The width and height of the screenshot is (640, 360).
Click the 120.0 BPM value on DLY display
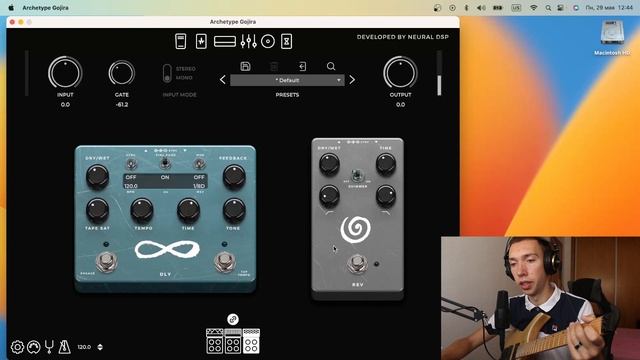(131, 186)
